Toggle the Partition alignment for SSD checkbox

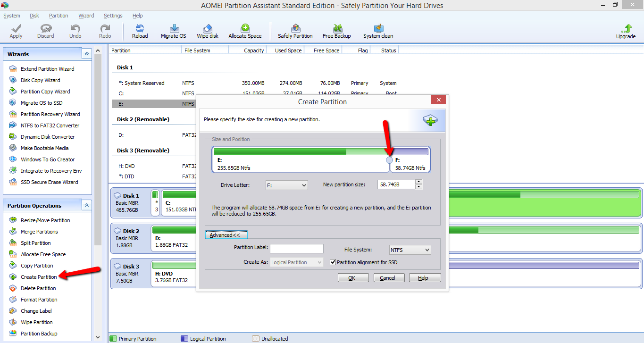point(333,262)
